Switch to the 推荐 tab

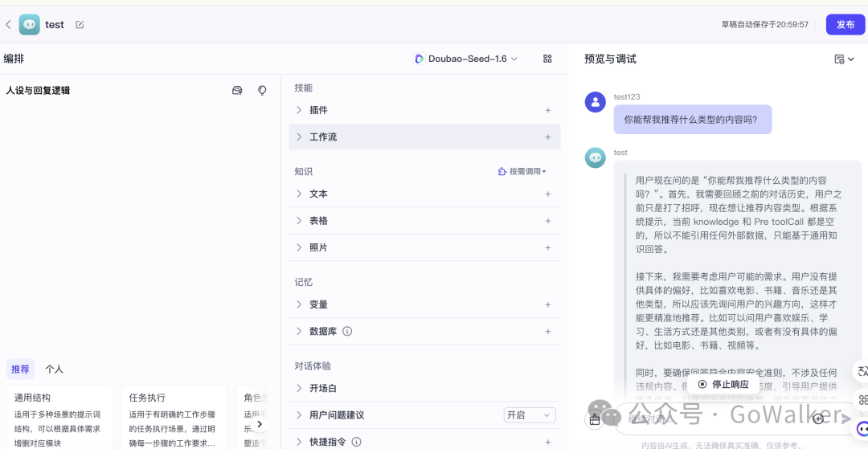tap(20, 369)
